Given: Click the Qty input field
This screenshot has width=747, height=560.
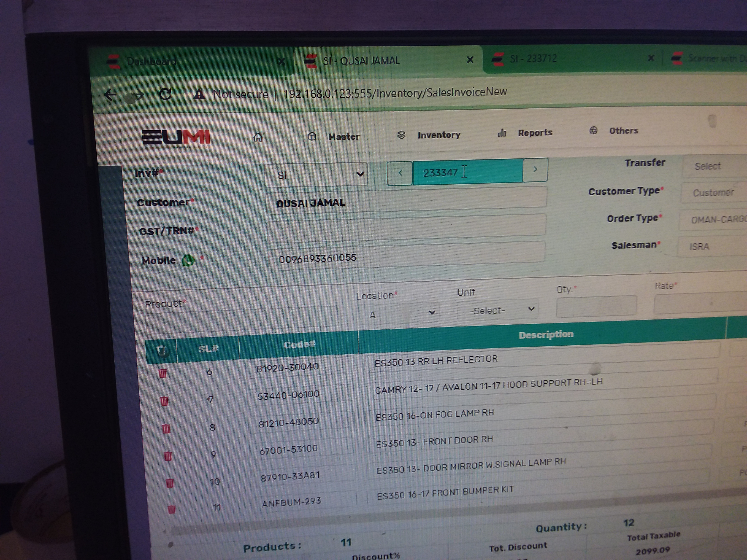Looking at the screenshot, I should (x=597, y=307).
